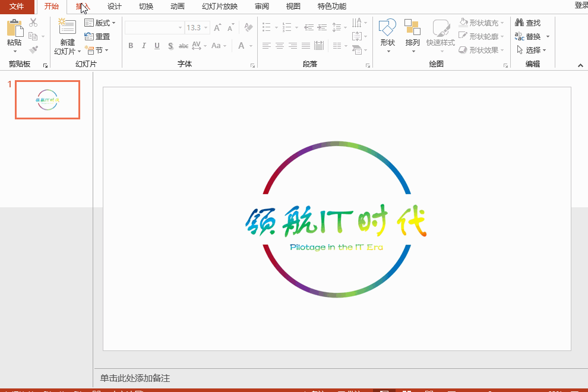Click the numbered list icon
Image resolution: width=588 pixels, height=392 pixels.
click(287, 27)
